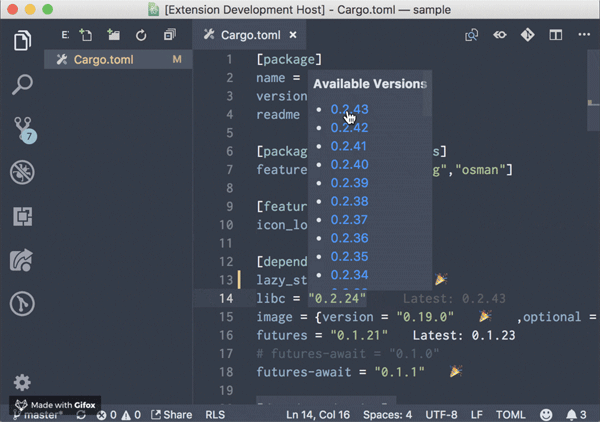Select Cargo.toml in the file explorer
Image resolution: width=600 pixels, height=422 pixels.
pyautogui.click(x=103, y=60)
